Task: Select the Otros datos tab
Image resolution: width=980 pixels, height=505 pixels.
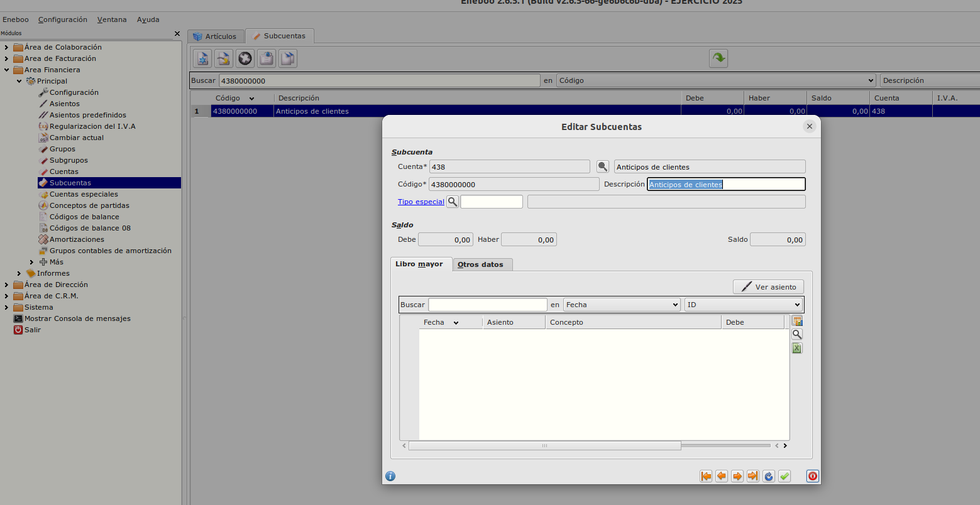Action: 482,264
